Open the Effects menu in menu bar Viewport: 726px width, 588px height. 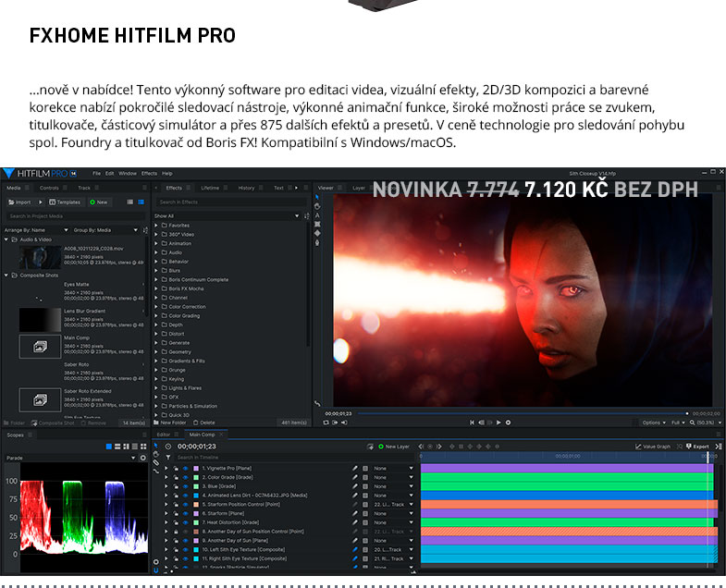(x=149, y=173)
